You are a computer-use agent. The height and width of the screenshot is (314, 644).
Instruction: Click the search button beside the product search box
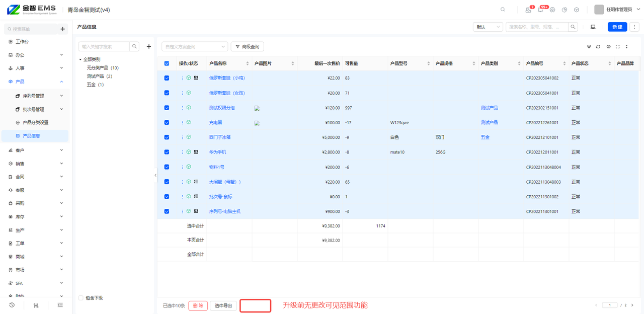pos(573,27)
